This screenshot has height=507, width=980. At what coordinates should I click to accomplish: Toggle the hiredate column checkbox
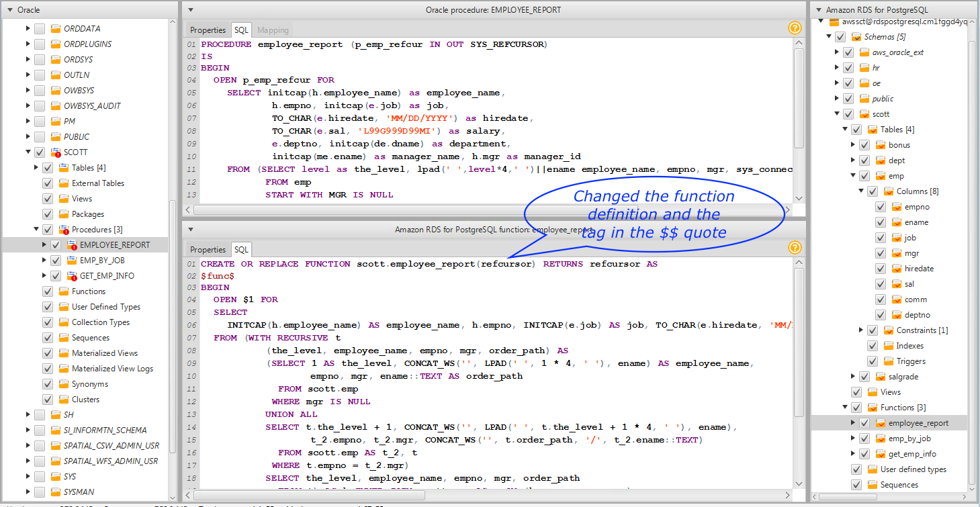click(x=880, y=269)
